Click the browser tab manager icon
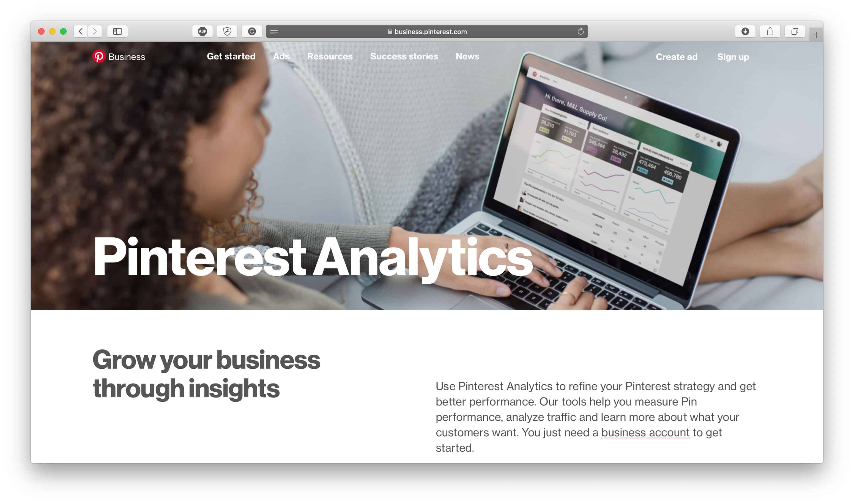854x504 pixels. click(795, 31)
